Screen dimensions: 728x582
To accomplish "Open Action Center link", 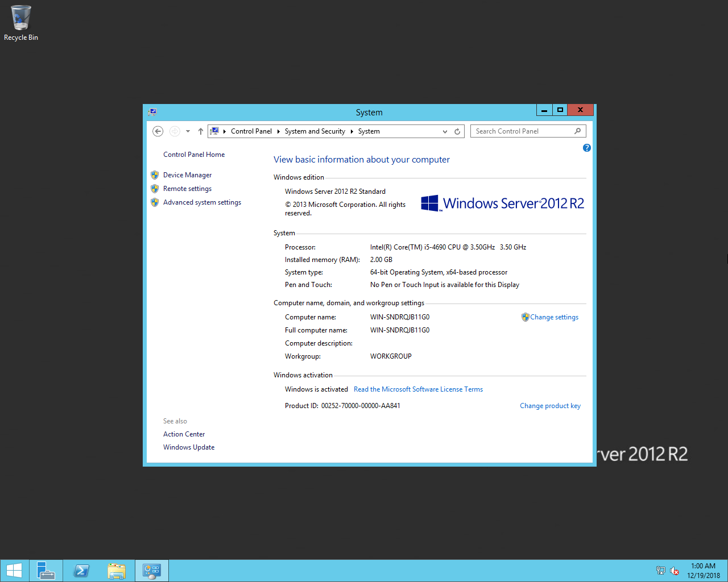I will 184,434.
